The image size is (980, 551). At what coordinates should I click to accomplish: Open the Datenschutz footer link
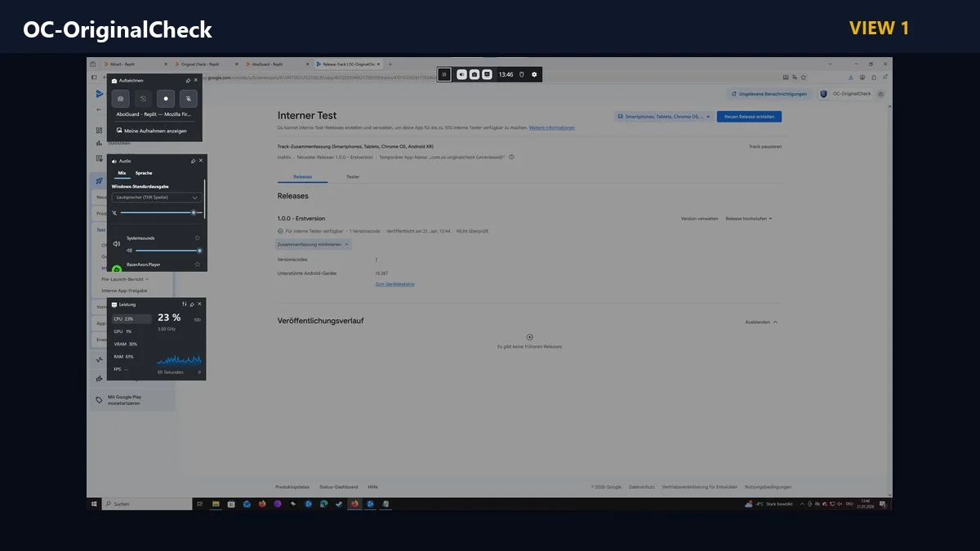pos(642,487)
